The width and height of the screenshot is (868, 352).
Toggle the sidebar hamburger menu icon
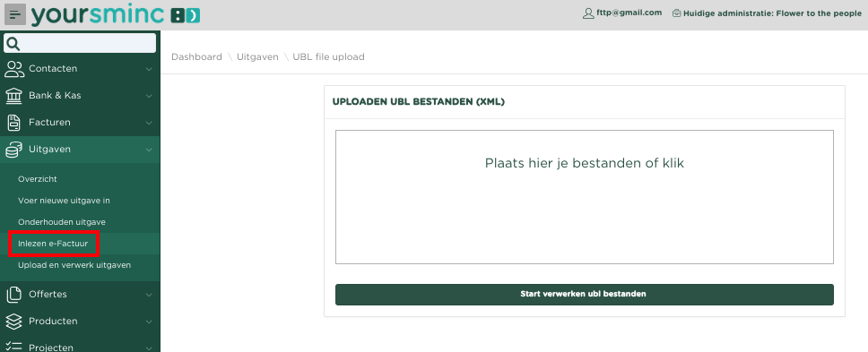click(15, 14)
